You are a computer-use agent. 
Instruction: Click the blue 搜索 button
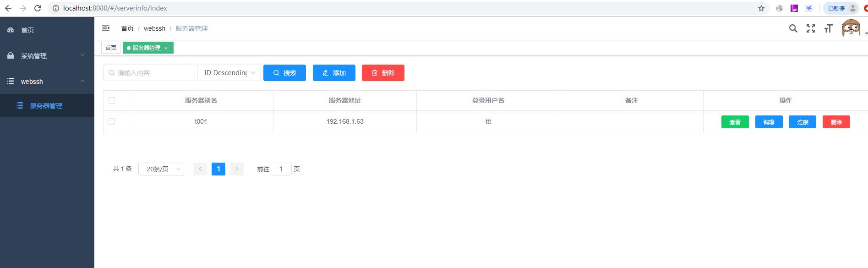(x=284, y=73)
